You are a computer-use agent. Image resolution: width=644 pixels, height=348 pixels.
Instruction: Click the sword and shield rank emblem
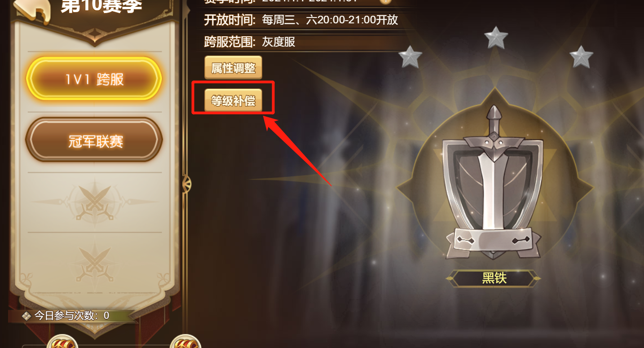click(x=493, y=183)
